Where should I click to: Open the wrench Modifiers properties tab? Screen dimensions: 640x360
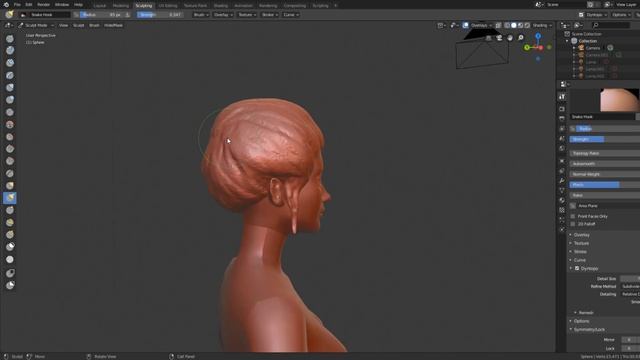tap(562, 180)
